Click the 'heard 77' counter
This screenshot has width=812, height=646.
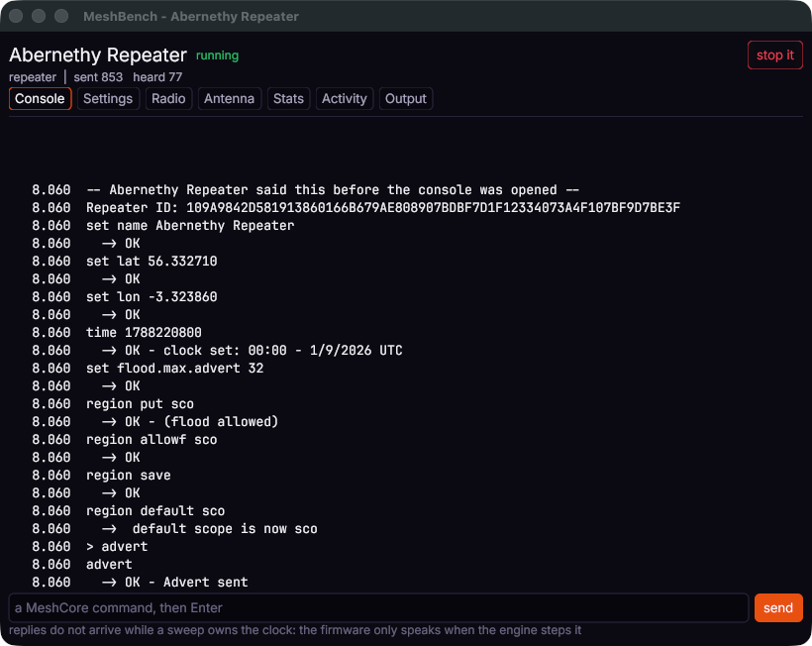157,77
